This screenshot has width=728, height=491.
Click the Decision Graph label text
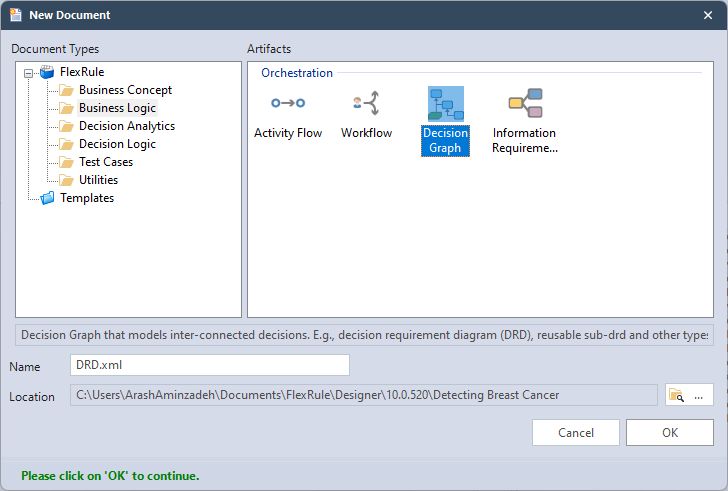tap(445, 141)
